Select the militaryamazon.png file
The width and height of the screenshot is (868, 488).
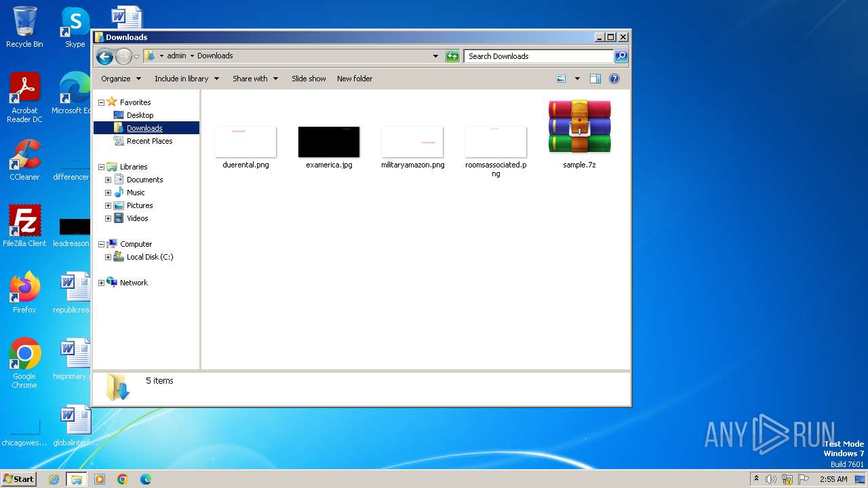[x=412, y=146]
